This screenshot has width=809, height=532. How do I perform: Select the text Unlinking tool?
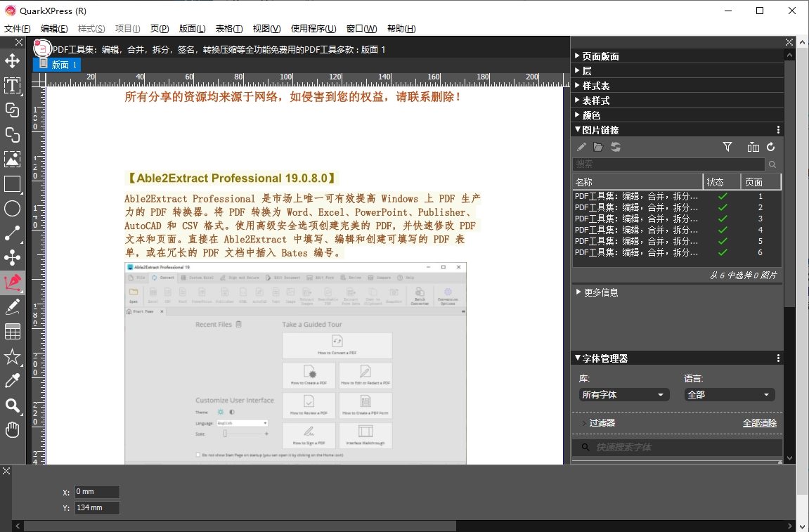click(13, 135)
